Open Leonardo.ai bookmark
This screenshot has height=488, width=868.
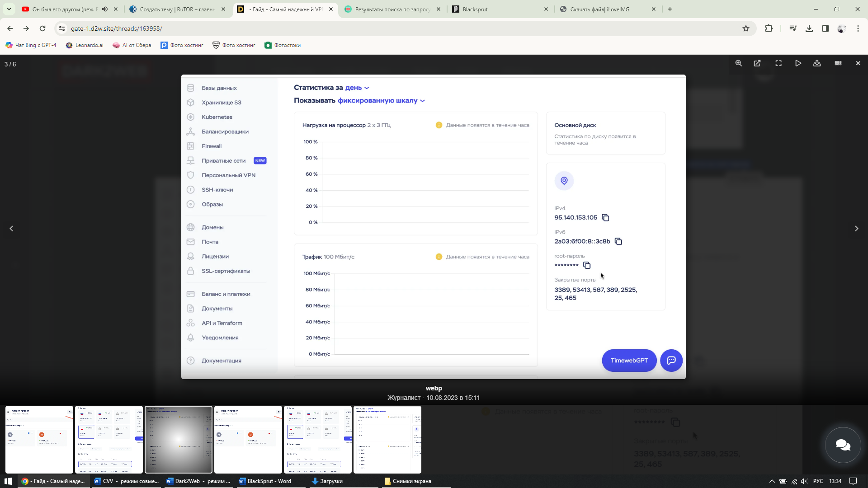(85, 45)
